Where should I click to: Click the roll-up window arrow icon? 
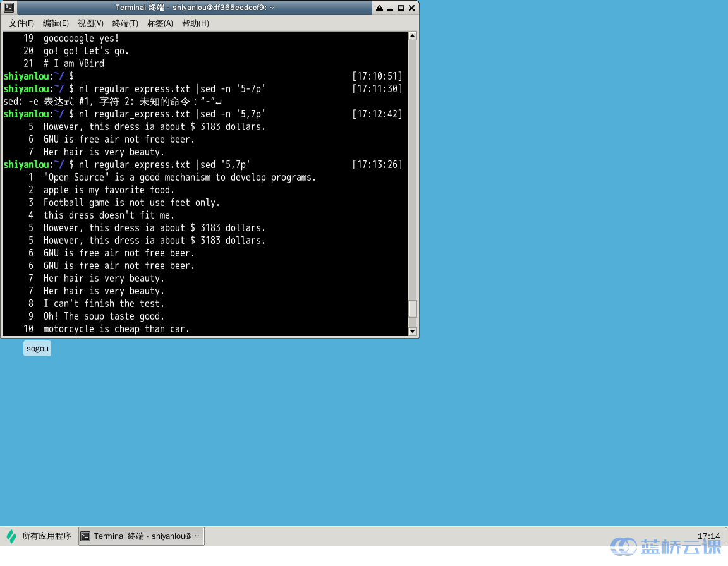pos(379,8)
